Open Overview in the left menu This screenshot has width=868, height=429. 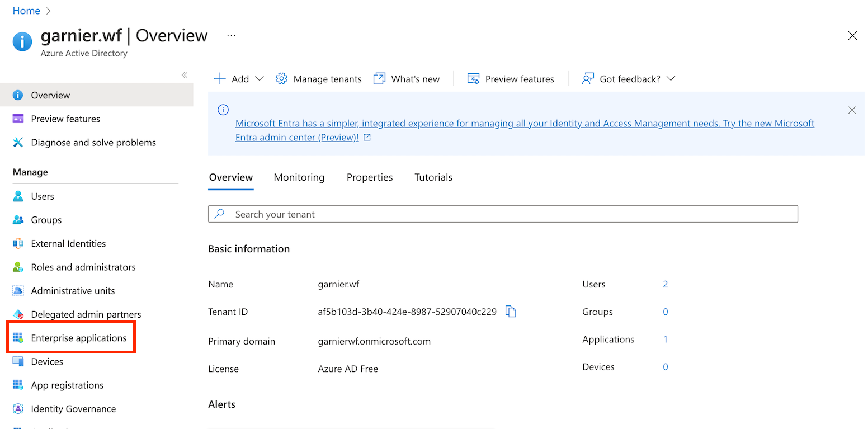(x=97, y=95)
